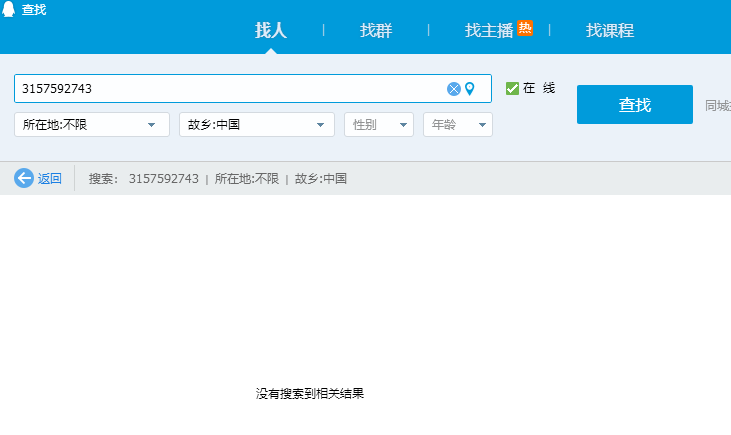Click the blue back arrow icon
Viewport: 731px width, 435px height.
(x=24, y=179)
